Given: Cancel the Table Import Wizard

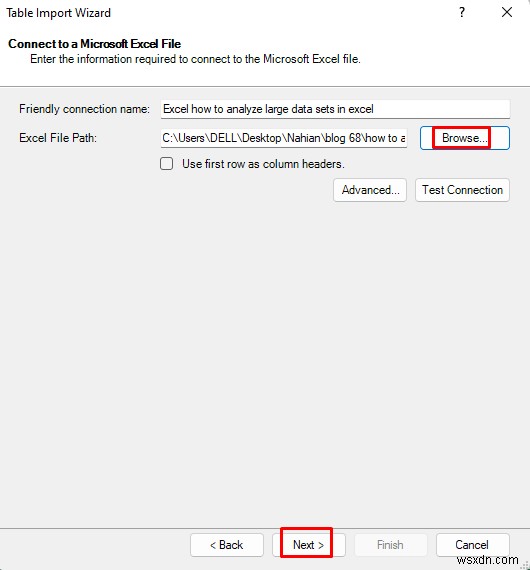Looking at the screenshot, I should [472, 545].
